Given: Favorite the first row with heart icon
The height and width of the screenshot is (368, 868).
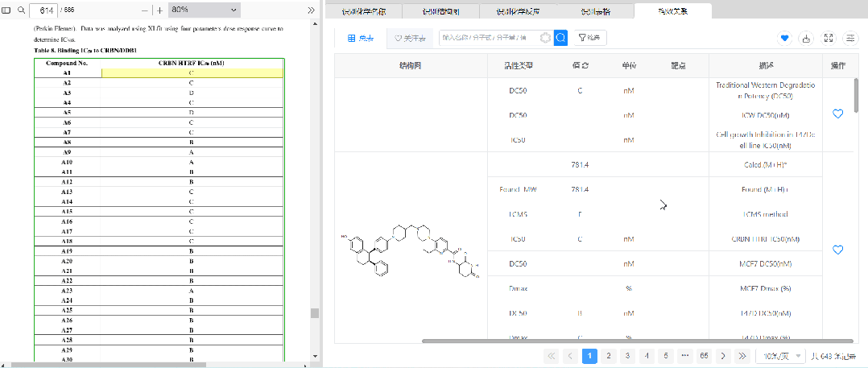Looking at the screenshot, I should click(838, 114).
